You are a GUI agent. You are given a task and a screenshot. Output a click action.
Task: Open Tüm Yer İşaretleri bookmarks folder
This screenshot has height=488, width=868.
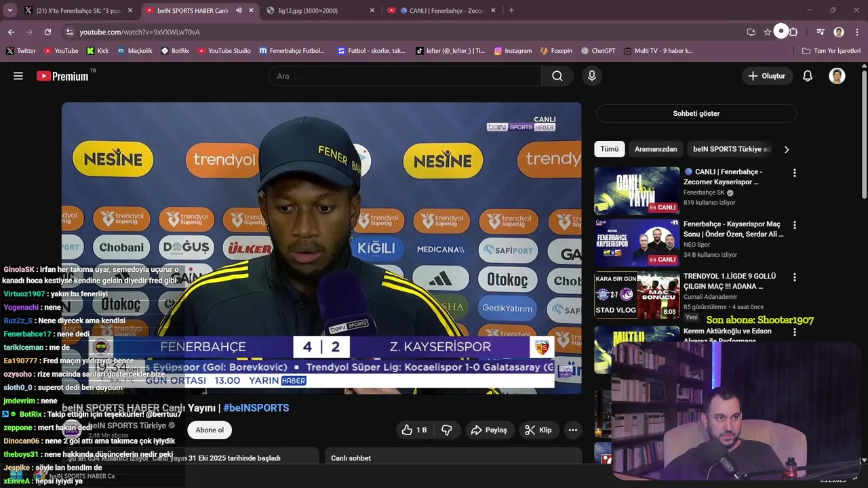(x=831, y=51)
